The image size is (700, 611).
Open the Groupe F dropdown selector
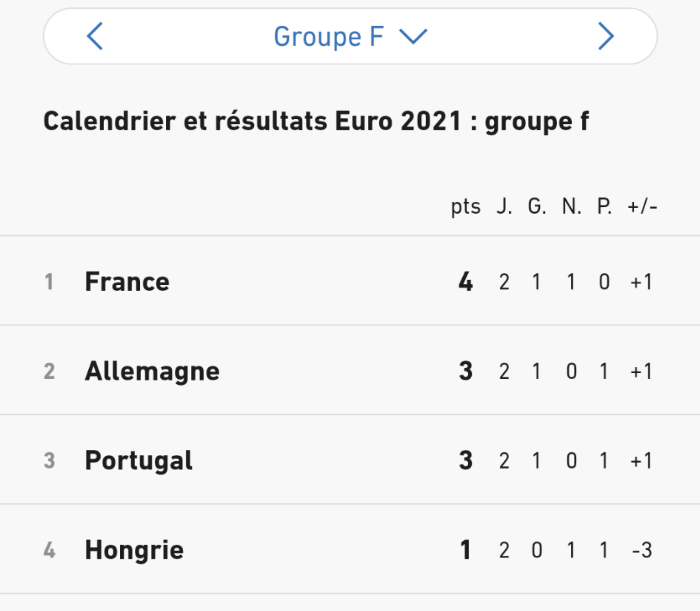[329, 36]
